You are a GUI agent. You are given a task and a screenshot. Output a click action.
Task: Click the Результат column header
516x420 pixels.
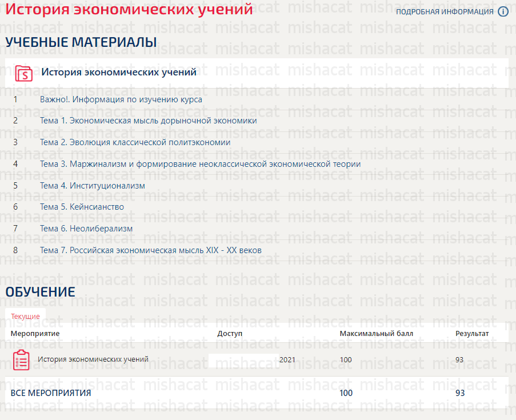click(472, 334)
